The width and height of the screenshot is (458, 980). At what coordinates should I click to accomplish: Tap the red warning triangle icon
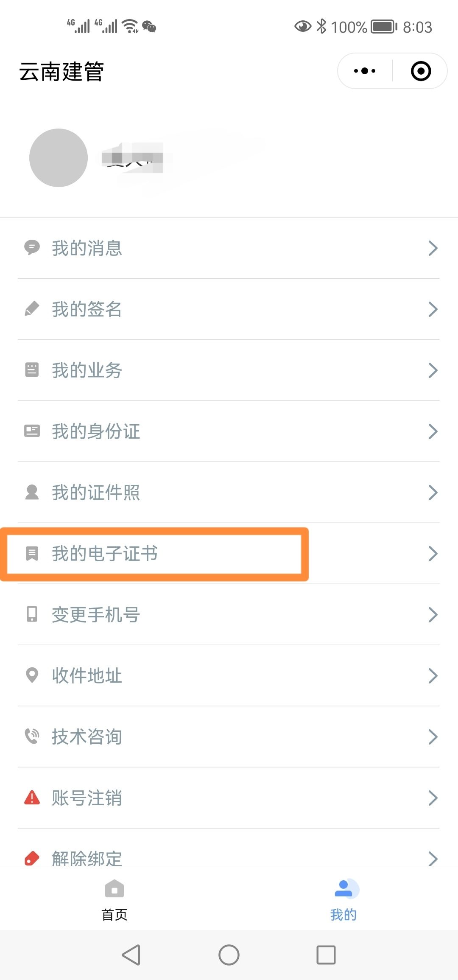(32, 798)
